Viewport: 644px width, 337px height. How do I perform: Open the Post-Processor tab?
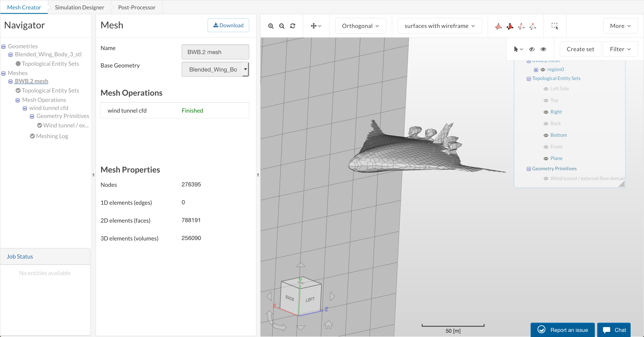[136, 7]
